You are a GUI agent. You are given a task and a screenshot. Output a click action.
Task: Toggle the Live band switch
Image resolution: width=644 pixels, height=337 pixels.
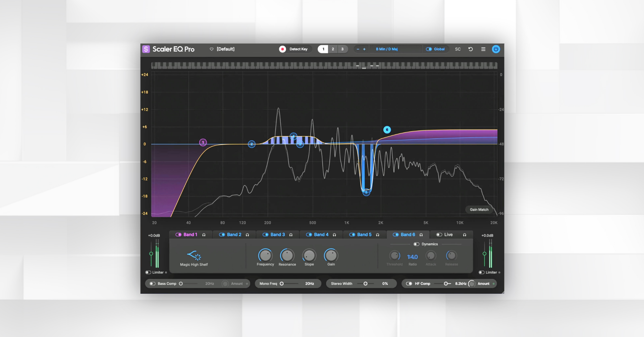tap(439, 235)
